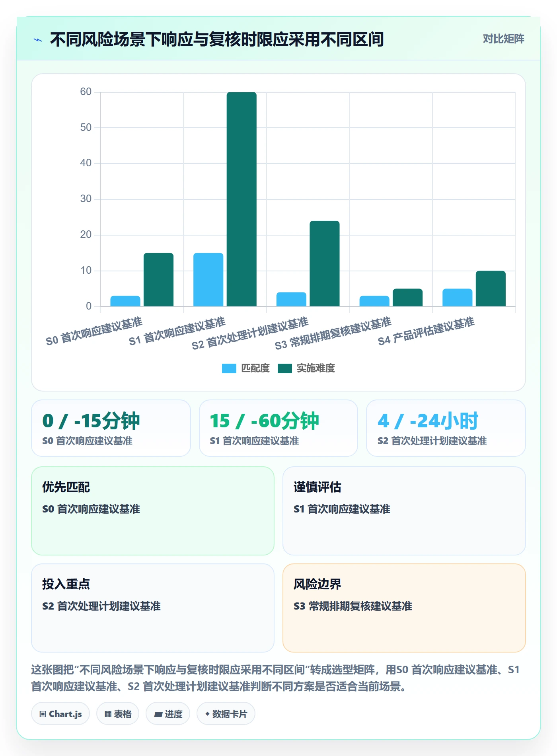Click the S3 匹配度 light blue bar
The height and width of the screenshot is (756, 557).
point(374,301)
